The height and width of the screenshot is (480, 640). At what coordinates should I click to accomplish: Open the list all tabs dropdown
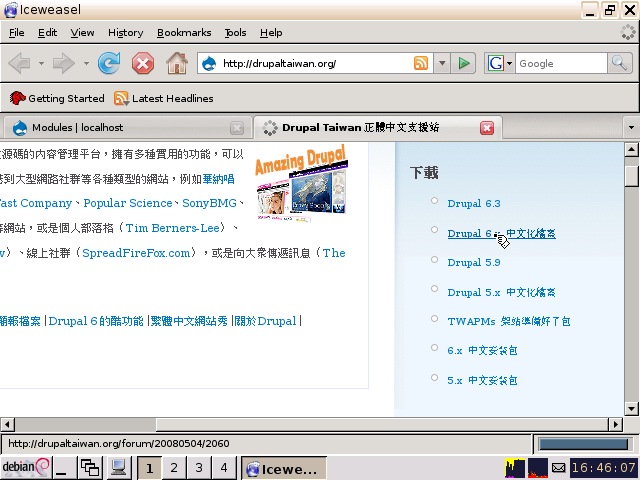coord(631,128)
